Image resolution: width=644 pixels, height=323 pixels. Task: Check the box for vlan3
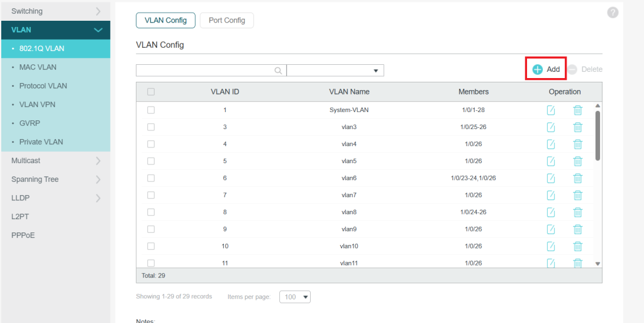tap(151, 127)
